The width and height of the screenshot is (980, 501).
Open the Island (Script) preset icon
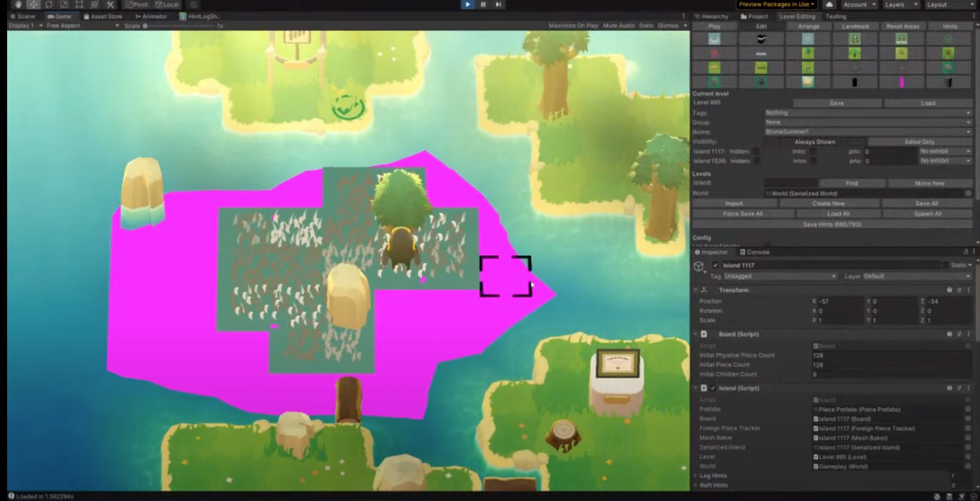[959, 388]
